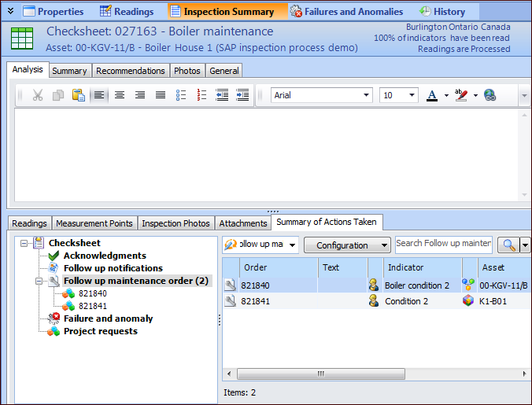Click the insert hyperlink globe icon
Screen dimensions: 532x405
click(490, 95)
